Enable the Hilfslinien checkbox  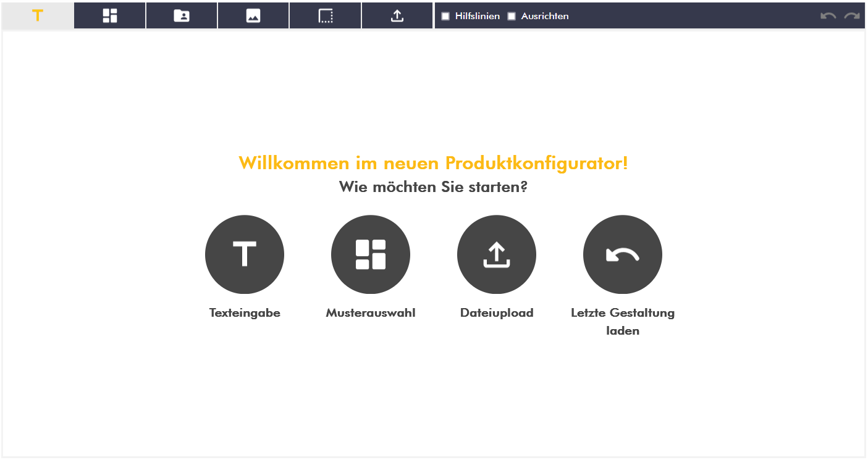click(x=445, y=15)
